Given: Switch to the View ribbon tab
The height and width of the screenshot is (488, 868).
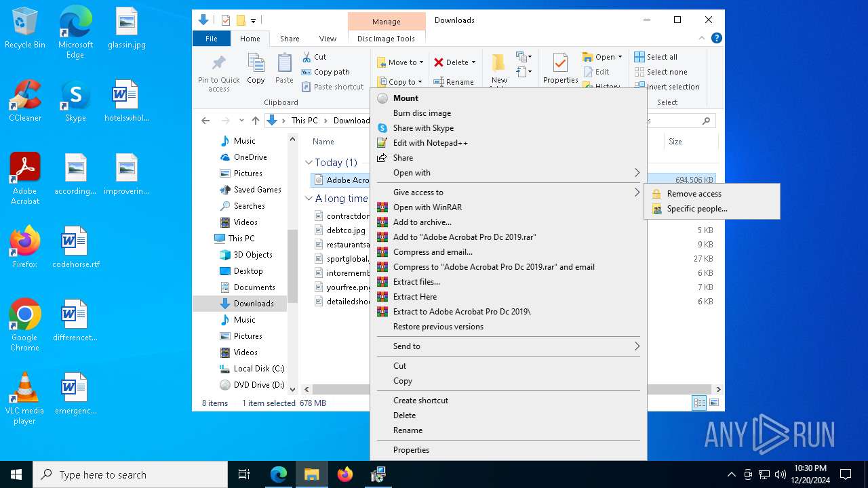Looking at the screenshot, I should (328, 39).
